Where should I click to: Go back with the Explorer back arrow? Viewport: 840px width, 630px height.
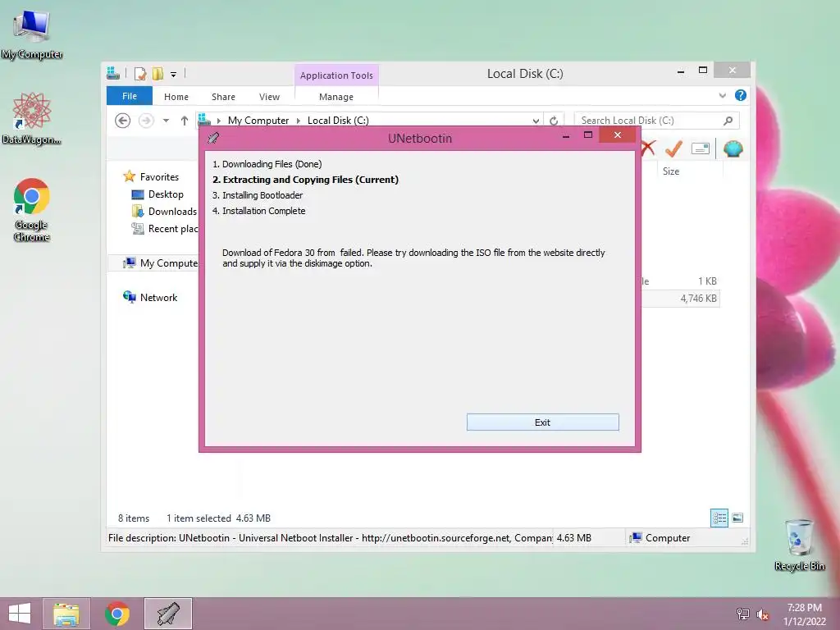(123, 121)
